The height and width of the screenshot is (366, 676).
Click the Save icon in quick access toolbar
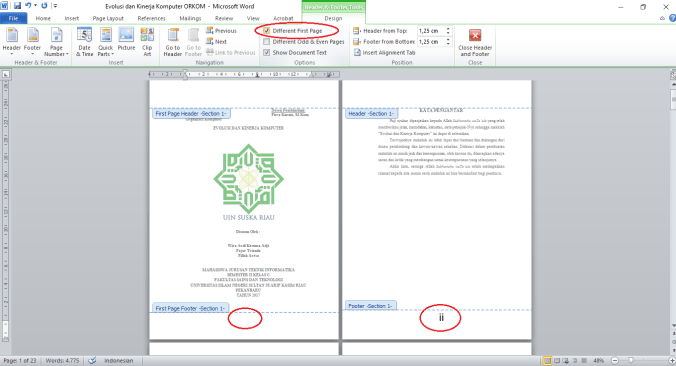click(17, 6)
